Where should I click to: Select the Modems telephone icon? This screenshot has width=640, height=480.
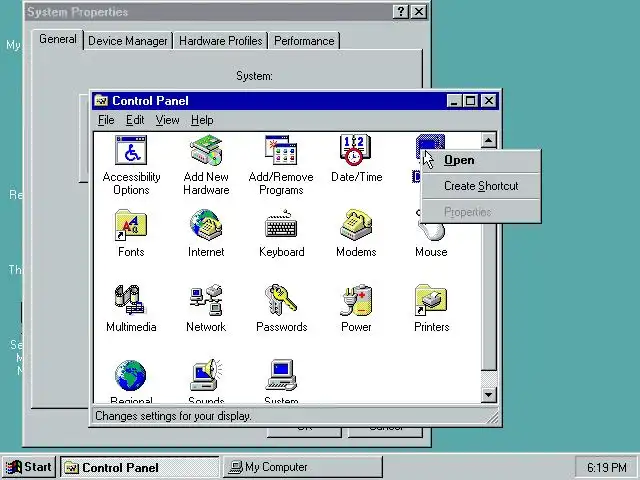(356, 225)
